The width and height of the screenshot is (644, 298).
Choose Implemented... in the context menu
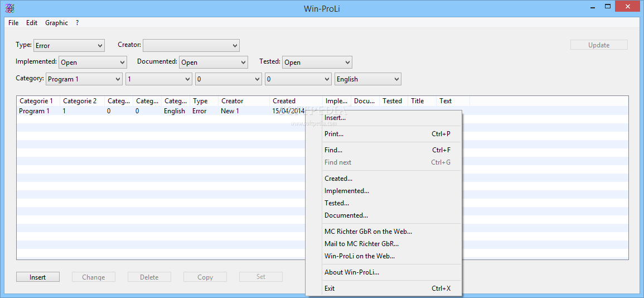tap(384, 191)
